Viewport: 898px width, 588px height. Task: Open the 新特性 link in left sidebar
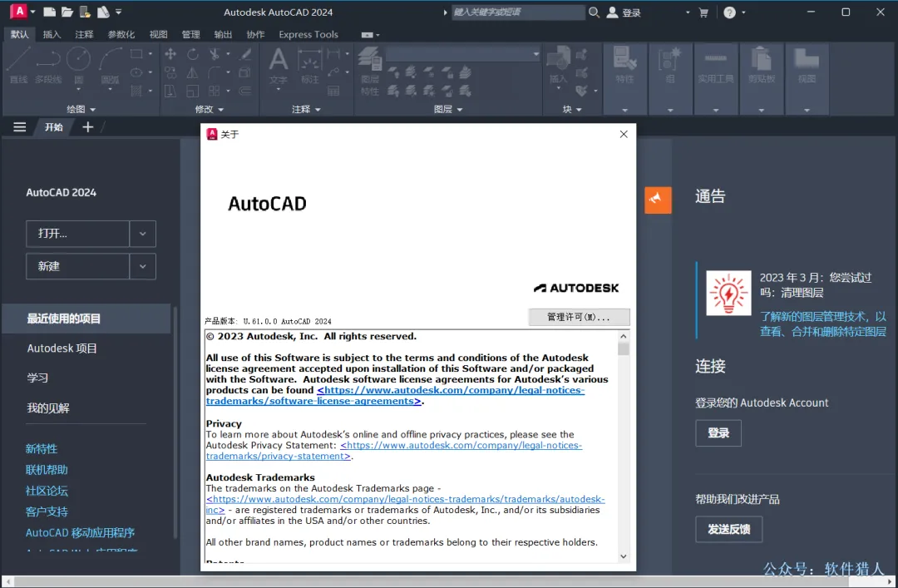(42, 449)
